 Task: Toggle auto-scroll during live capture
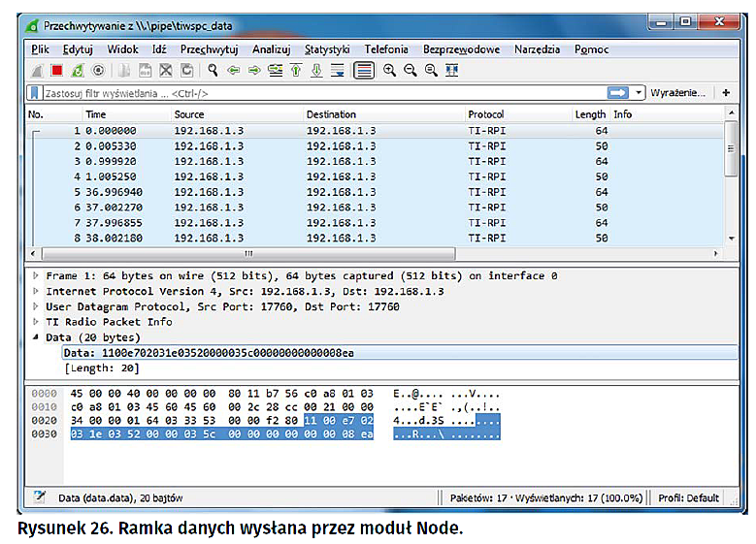click(338, 70)
